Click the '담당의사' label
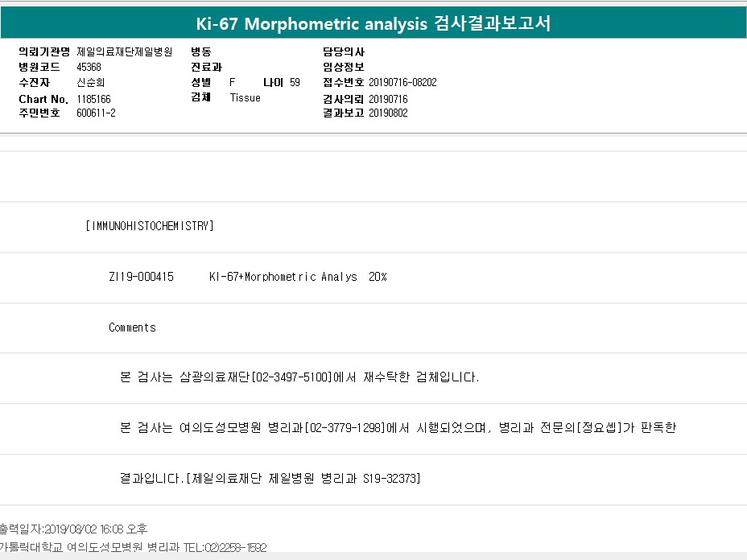The width and height of the screenshot is (747, 560). pyautogui.click(x=344, y=51)
